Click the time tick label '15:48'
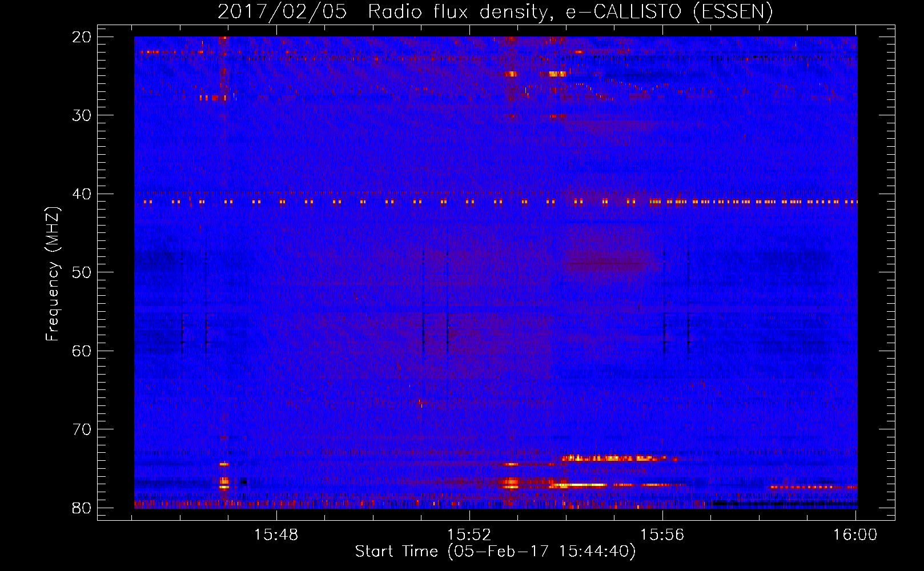 (276, 535)
